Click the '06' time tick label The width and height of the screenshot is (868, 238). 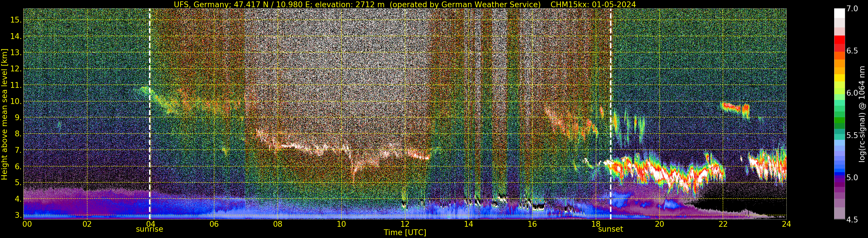pos(214,224)
